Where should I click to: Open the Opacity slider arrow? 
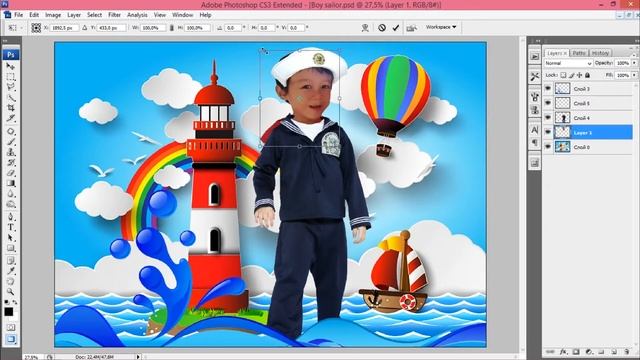pyautogui.click(x=634, y=63)
